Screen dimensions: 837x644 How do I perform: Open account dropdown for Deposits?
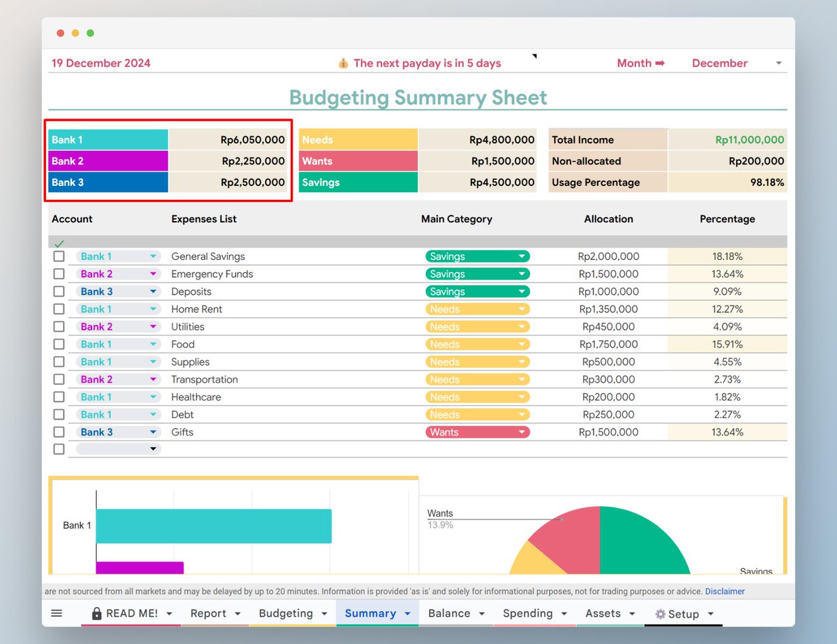[153, 291]
